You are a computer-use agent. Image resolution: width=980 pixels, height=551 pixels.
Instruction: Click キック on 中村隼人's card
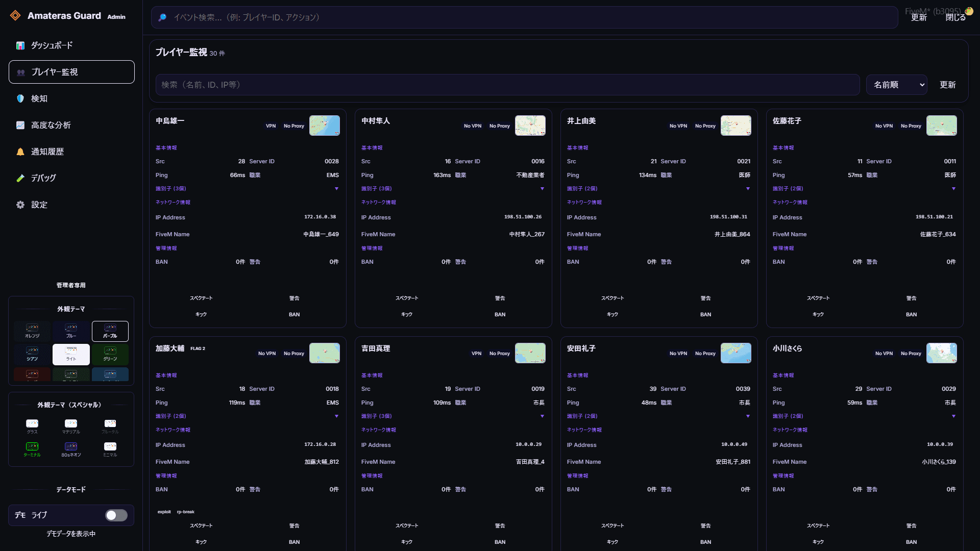[407, 314]
